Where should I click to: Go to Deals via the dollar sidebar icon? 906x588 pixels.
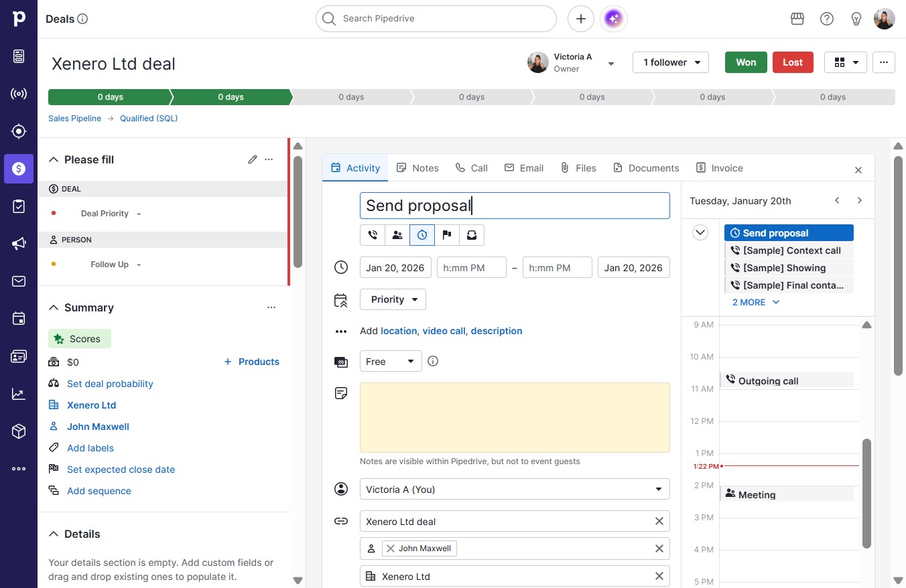19,169
